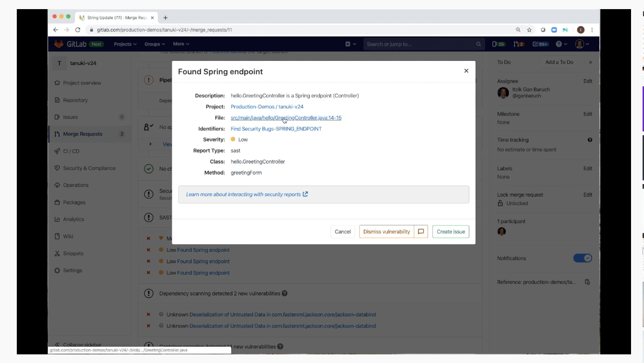Image resolution: width=644 pixels, height=363 pixels.
Task: Toggle the Notifications switch
Action: tap(582, 258)
